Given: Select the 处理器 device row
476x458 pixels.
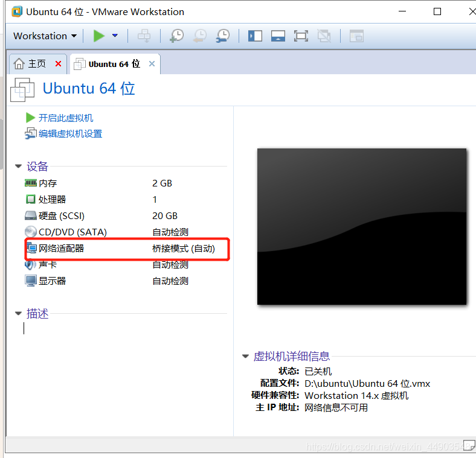Looking at the screenshot, I should 126,200.
